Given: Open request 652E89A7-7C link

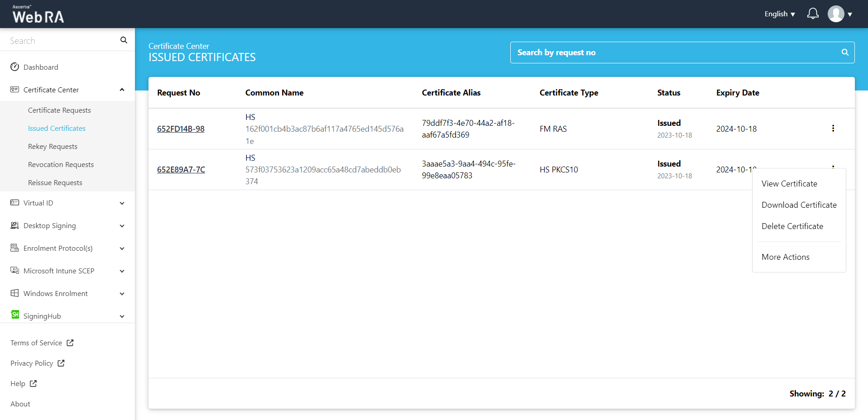Looking at the screenshot, I should coord(181,170).
